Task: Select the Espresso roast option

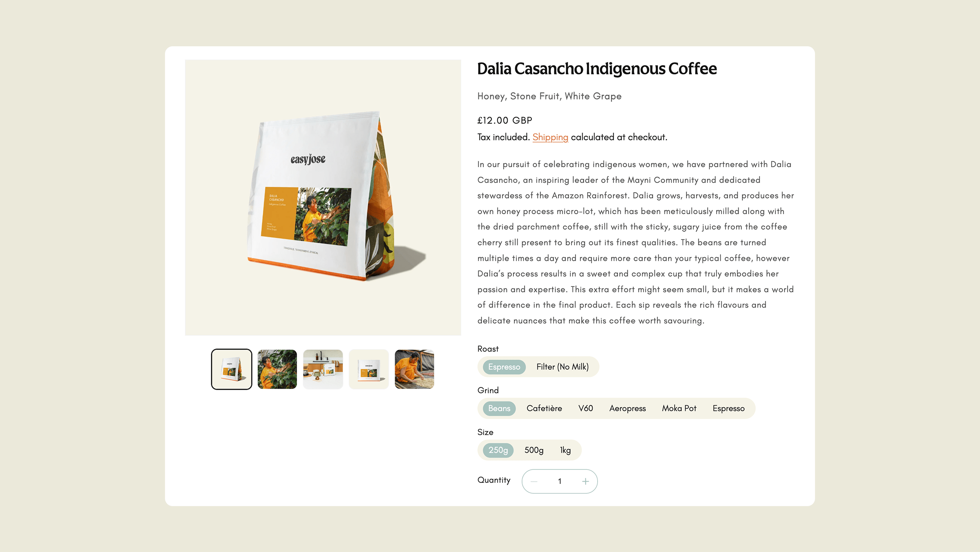Action: 504,367
